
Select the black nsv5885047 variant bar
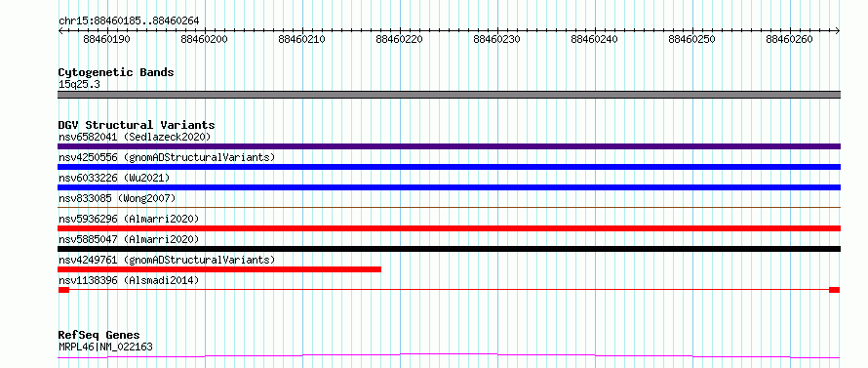[449, 249]
